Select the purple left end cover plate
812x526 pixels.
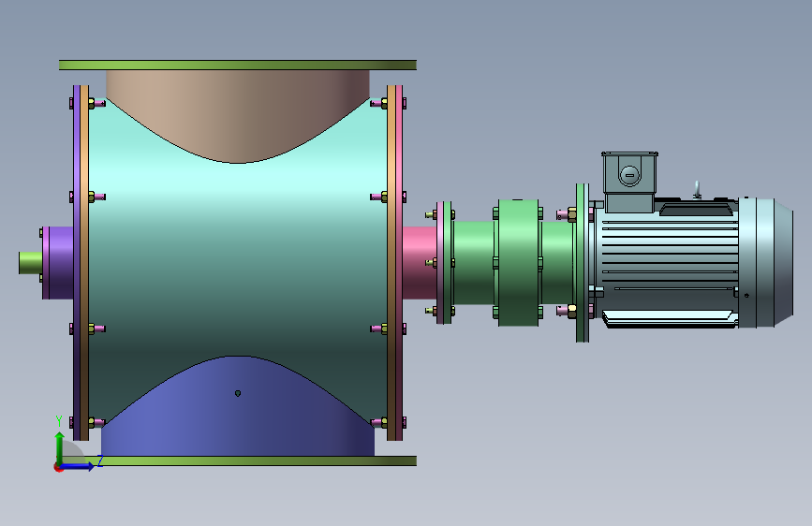pyautogui.click(x=77, y=263)
